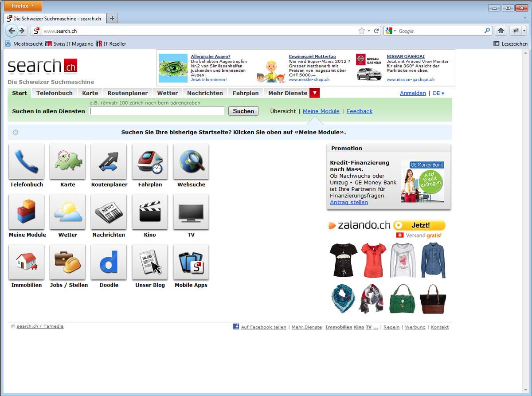Viewport: 532px width, 396px height.
Task: Open the Kontakt footer link
Action: (x=440, y=327)
